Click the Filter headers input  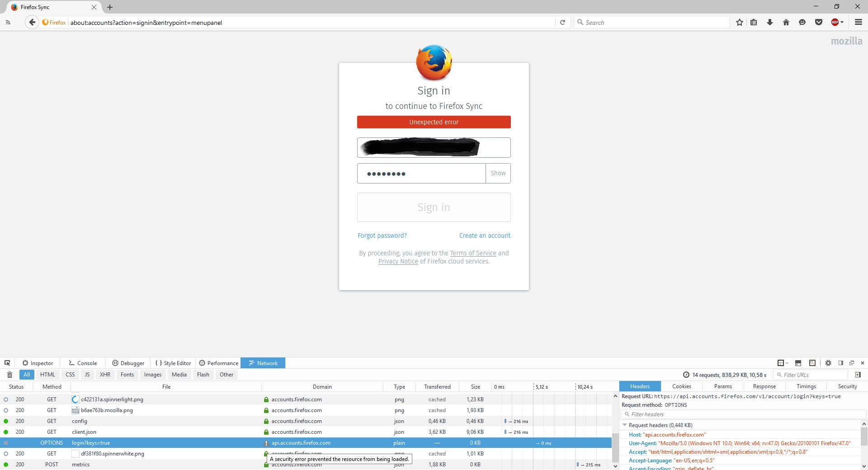743,414
